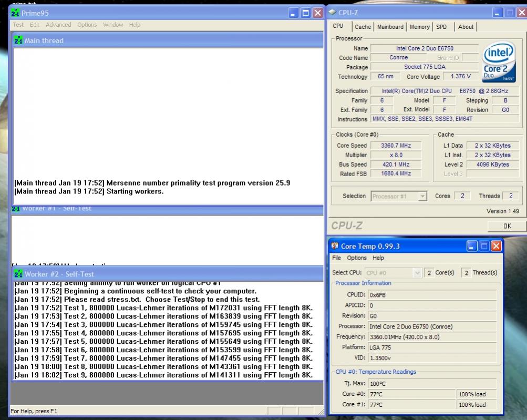Open the Advanced menu in Prime95
527x420 pixels.
pos(58,25)
